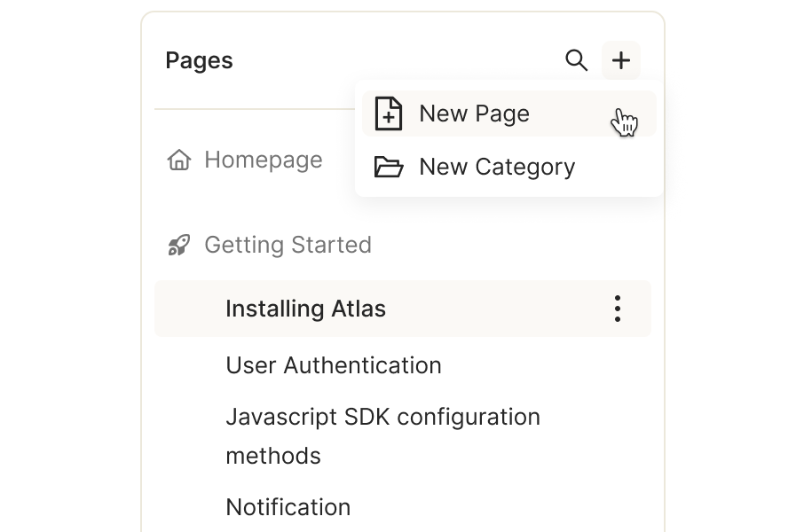Click the word "methods" in SDK page title

273,456
